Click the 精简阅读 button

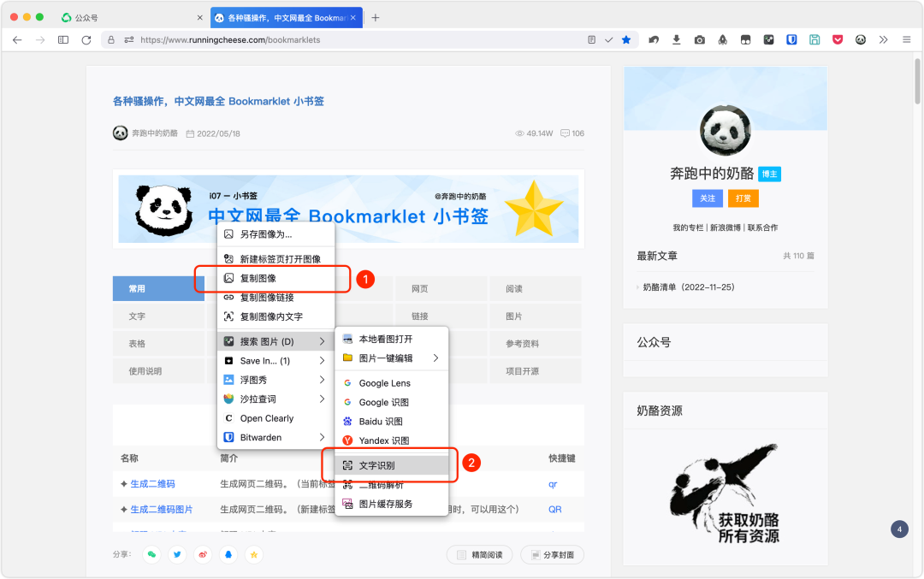point(480,555)
